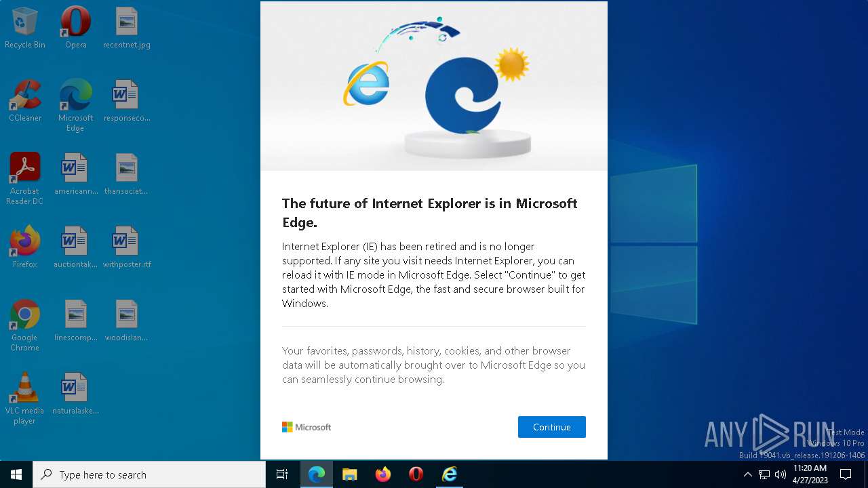
Task: Click the Microsoft logo in the dialog
Action: tap(307, 427)
